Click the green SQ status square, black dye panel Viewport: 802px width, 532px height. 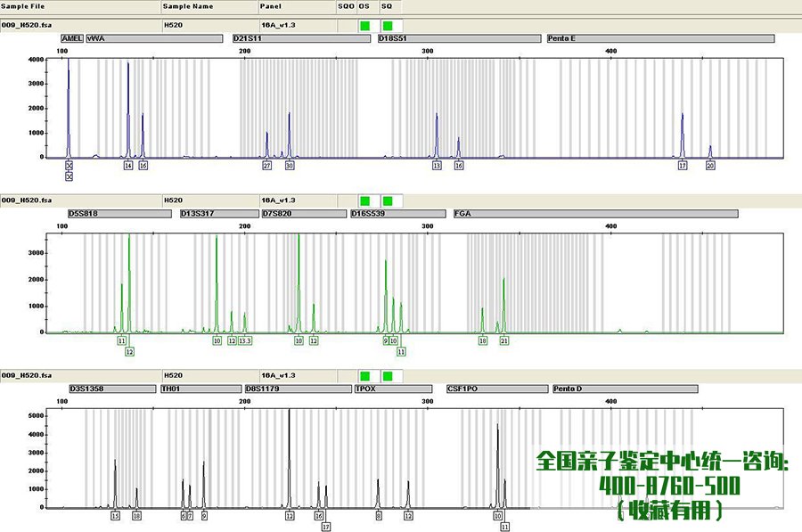388,376
